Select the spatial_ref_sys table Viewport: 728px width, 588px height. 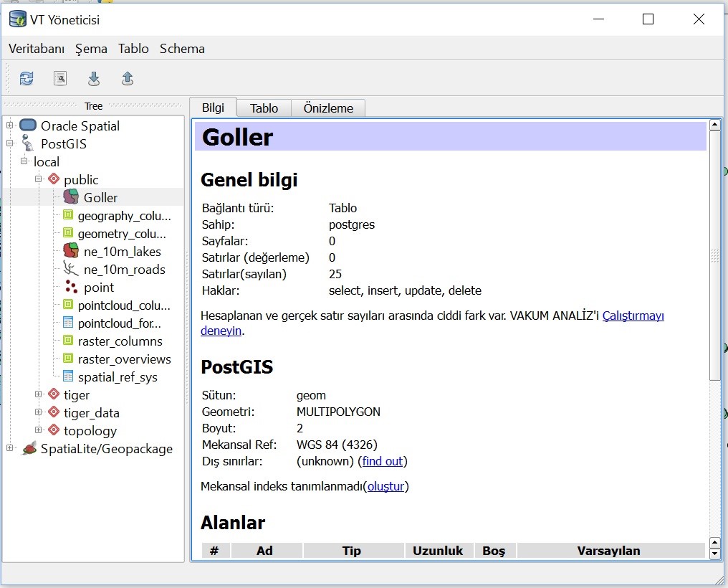tap(118, 377)
